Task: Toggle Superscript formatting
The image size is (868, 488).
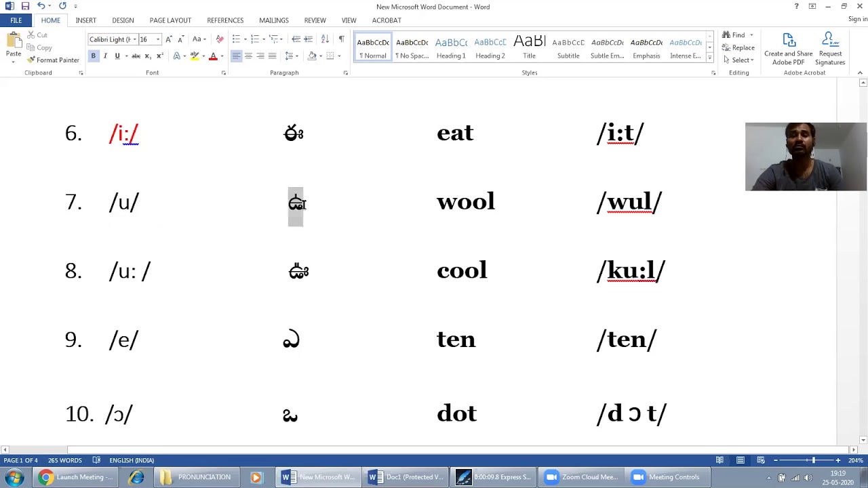Action: (159, 56)
